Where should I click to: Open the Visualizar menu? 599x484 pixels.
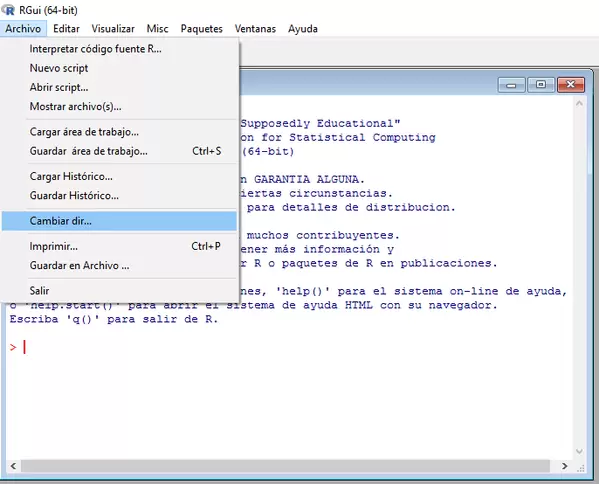pos(113,29)
